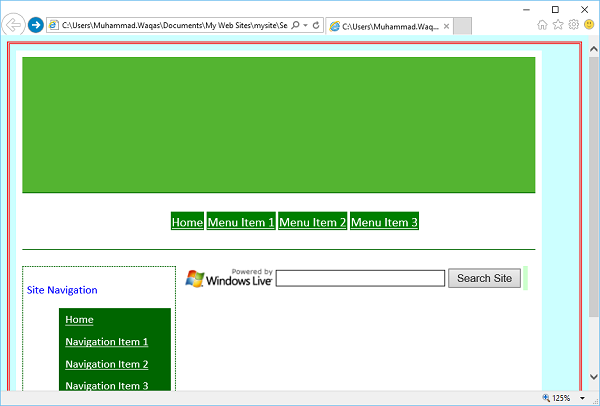Expand the zoom level dropdown arrow

582,398
